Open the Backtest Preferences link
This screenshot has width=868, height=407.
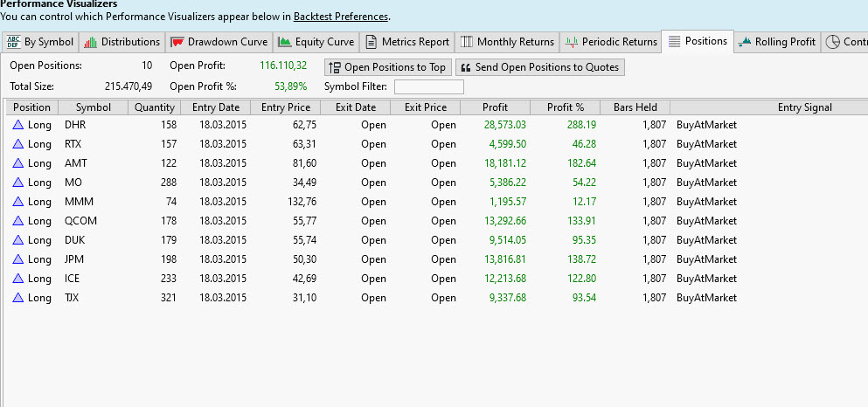coord(341,17)
